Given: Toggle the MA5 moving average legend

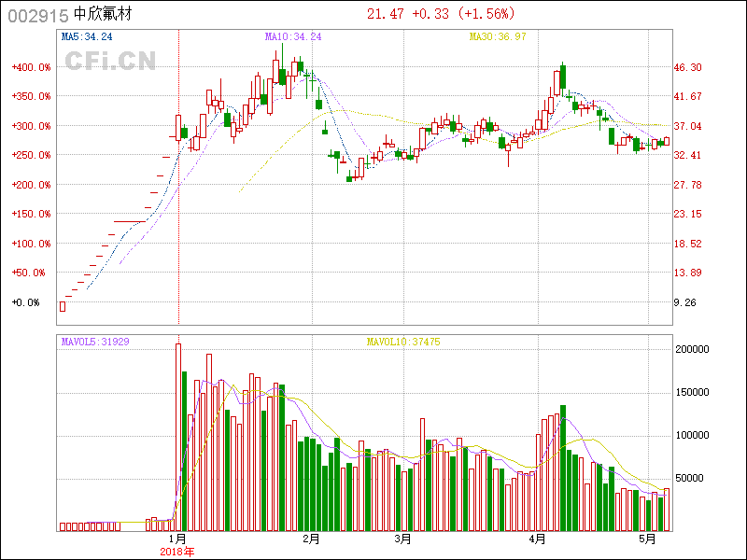Looking at the screenshot, I should tap(87, 36).
